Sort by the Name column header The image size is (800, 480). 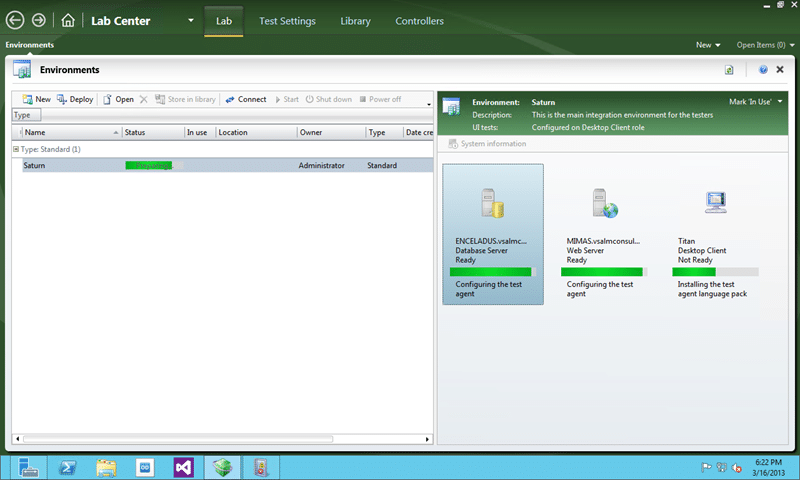[x=71, y=132]
